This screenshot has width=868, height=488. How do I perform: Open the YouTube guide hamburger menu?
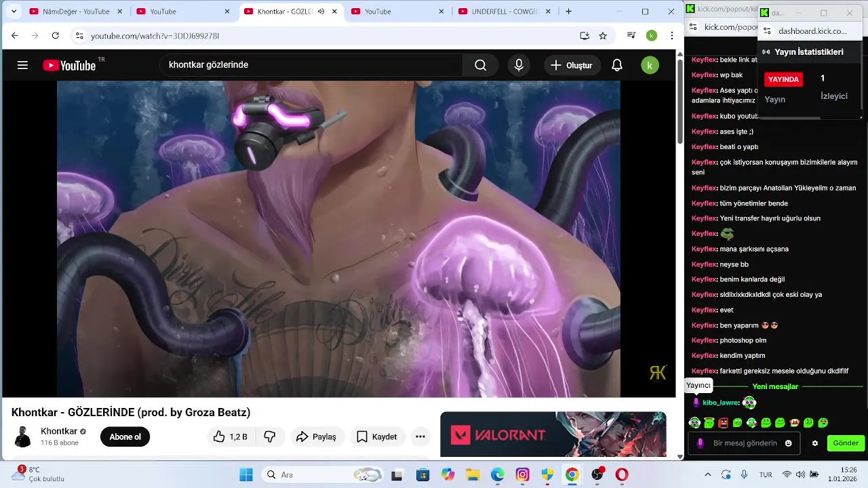pyautogui.click(x=22, y=65)
